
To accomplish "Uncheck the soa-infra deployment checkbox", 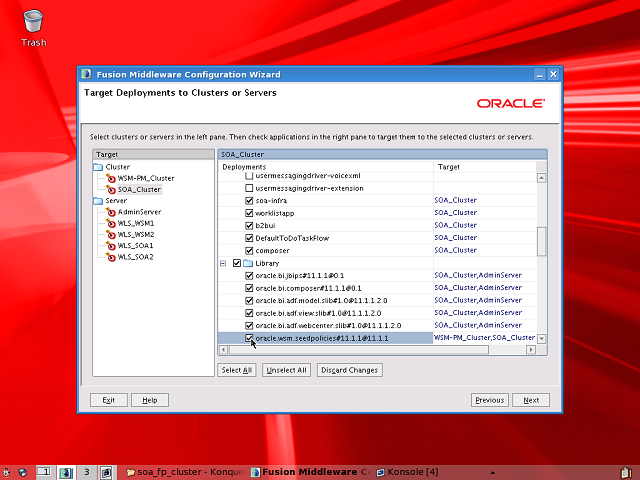I will 249,201.
